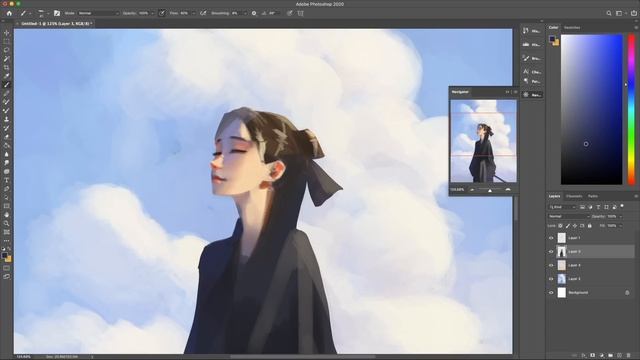Toggle pressure for opacity button
The height and width of the screenshot is (360, 640).
click(x=162, y=13)
